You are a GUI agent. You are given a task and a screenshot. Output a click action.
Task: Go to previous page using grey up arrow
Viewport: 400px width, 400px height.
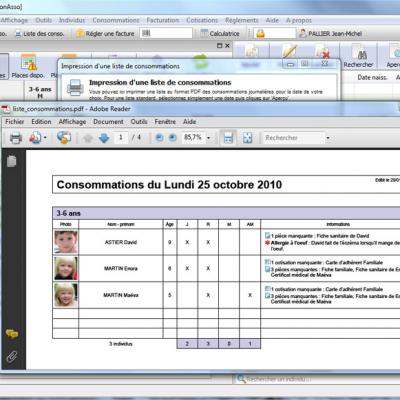click(x=88, y=138)
